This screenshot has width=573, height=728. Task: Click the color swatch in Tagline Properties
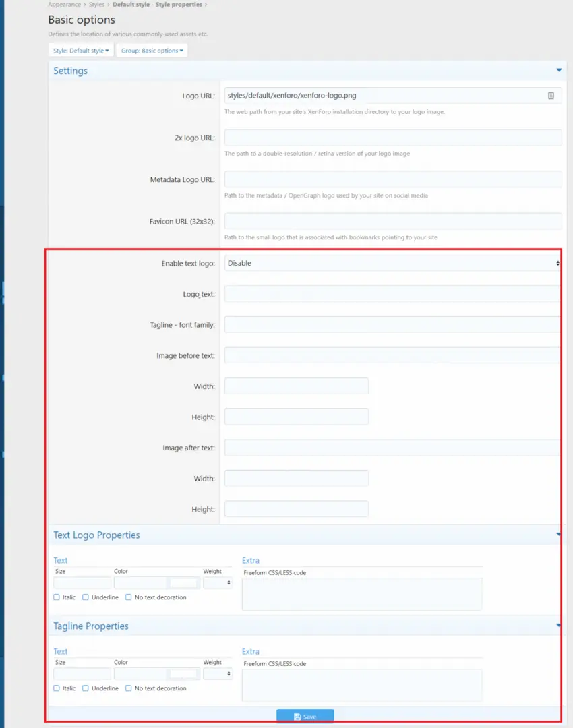(183, 674)
